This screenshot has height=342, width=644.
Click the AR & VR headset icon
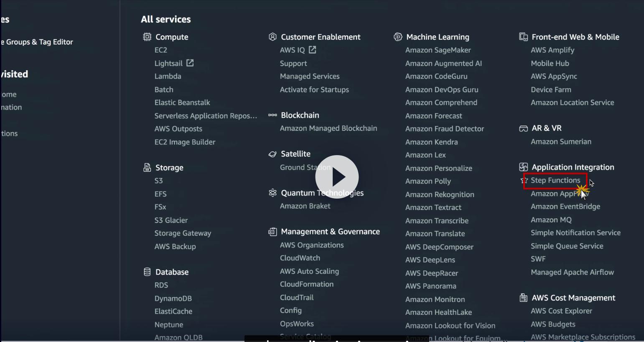(x=523, y=128)
